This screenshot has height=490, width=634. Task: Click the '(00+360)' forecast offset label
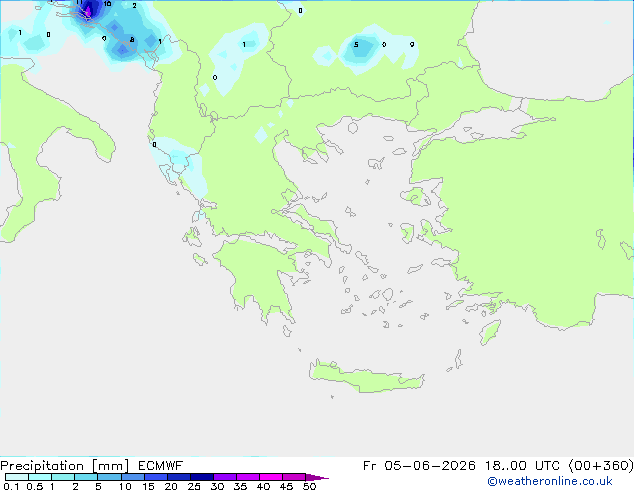click(x=601, y=466)
